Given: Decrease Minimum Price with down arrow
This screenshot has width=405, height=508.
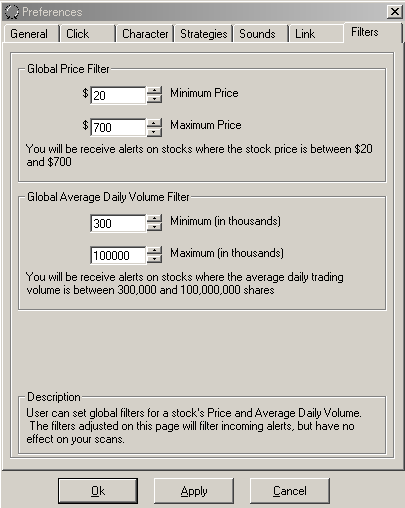Looking at the screenshot, I should click(154, 99).
